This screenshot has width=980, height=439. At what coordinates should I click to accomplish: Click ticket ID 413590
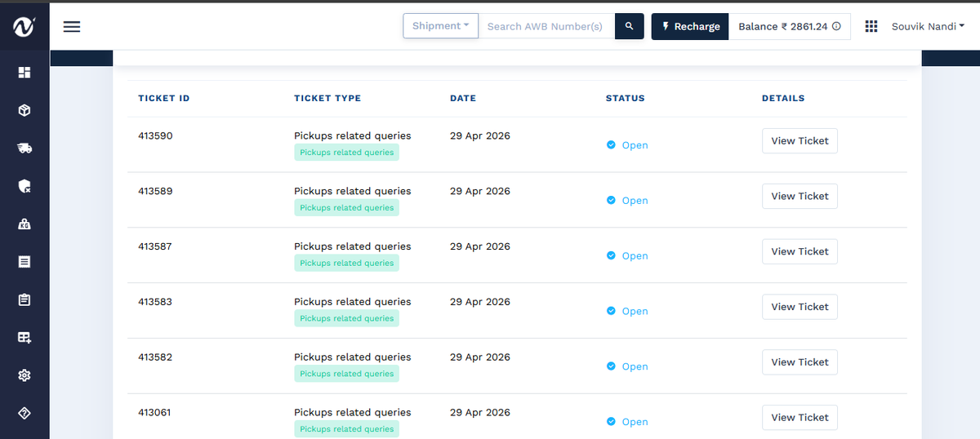(155, 135)
